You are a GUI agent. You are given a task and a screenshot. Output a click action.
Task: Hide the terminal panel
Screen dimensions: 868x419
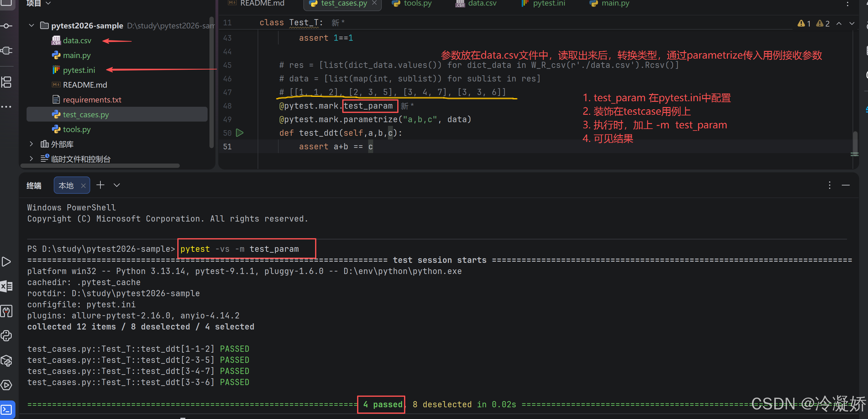click(845, 185)
